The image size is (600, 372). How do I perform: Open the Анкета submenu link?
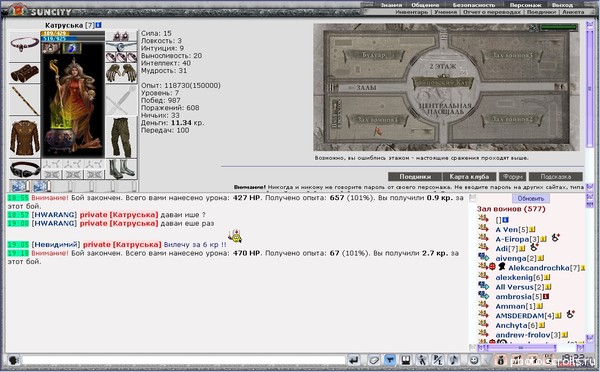tap(573, 12)
